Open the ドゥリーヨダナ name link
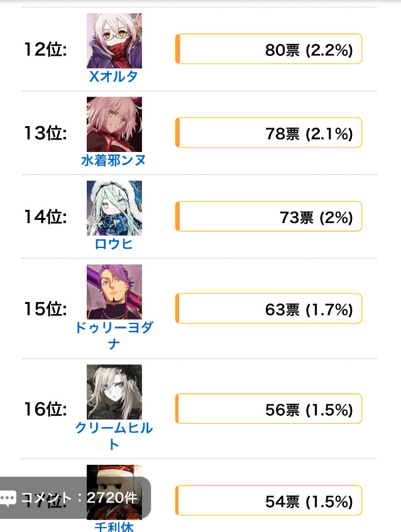 114,335
